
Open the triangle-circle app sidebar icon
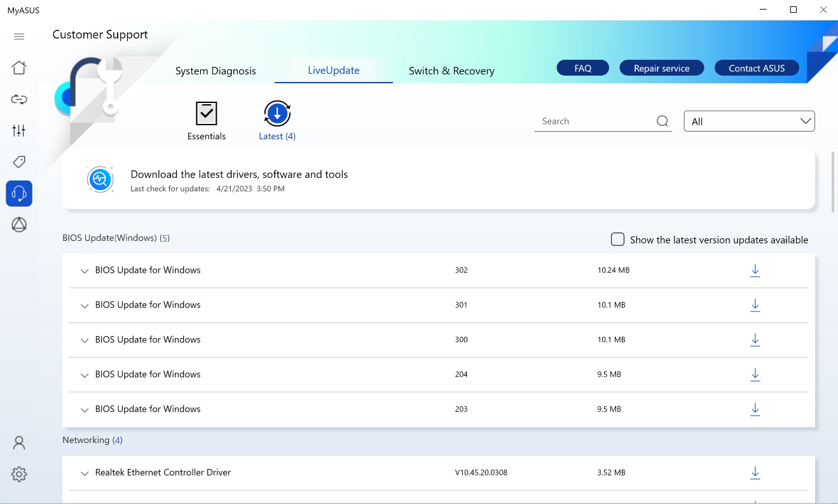[x=19, y=224]
